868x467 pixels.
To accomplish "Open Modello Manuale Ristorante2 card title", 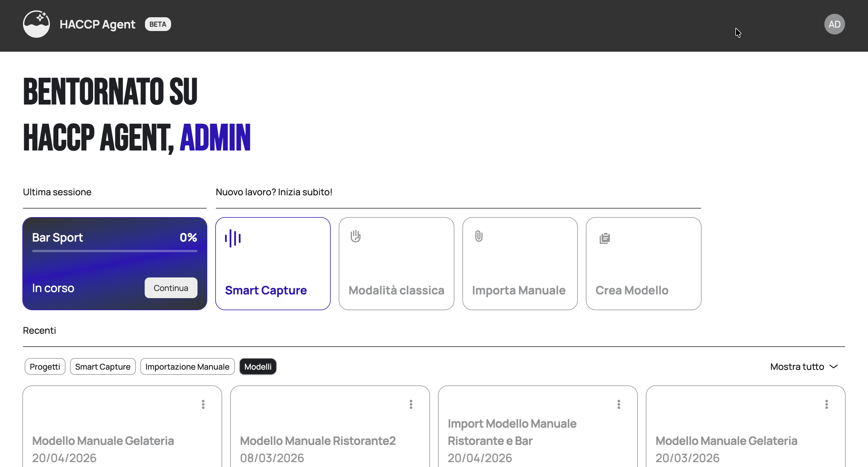I will pos(317,441).
